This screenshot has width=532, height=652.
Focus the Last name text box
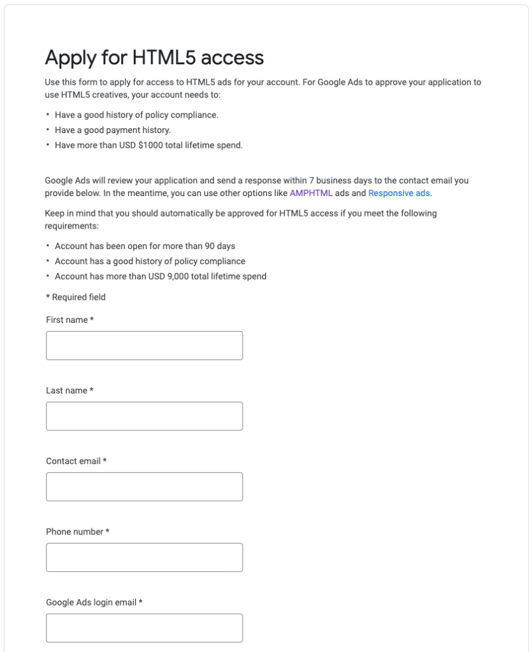pos(144,416)
